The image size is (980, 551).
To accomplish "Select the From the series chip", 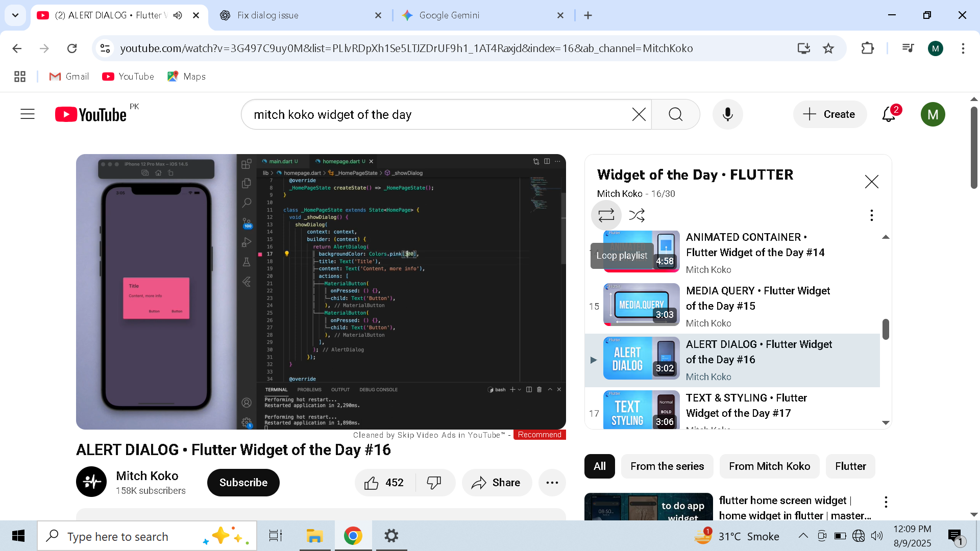I will tap(667, 466).
